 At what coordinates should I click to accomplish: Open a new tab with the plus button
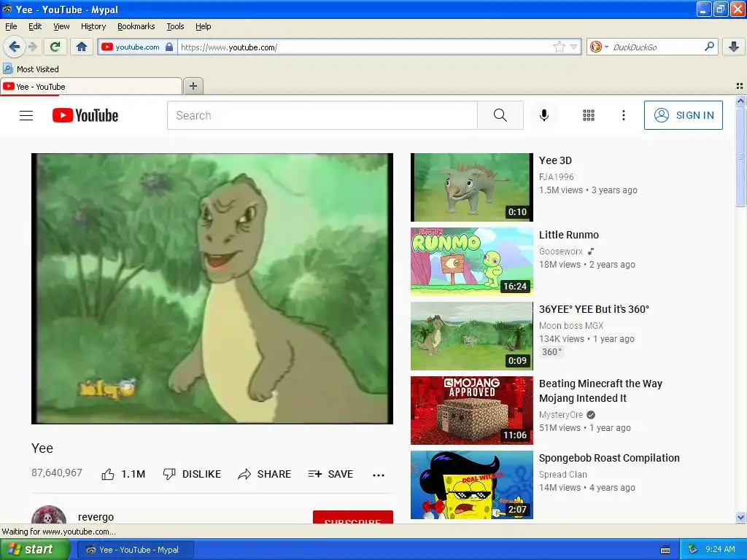pyautogui.click(x=193, y=86)
